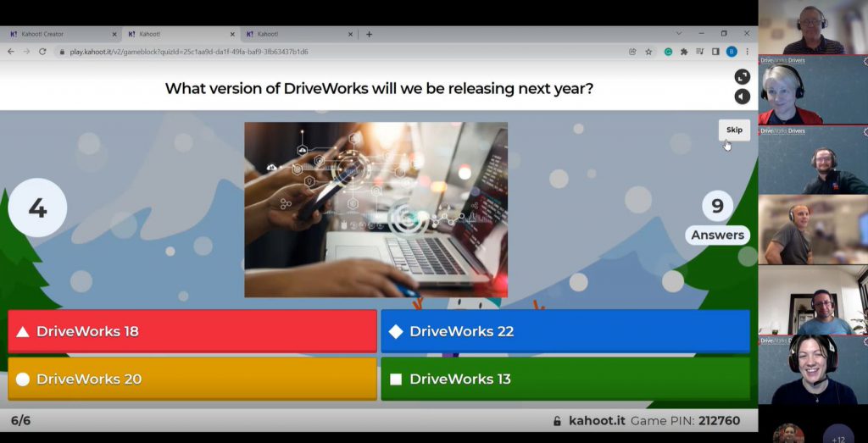Close the Kahoot! Creator tab

pos(114,34)
